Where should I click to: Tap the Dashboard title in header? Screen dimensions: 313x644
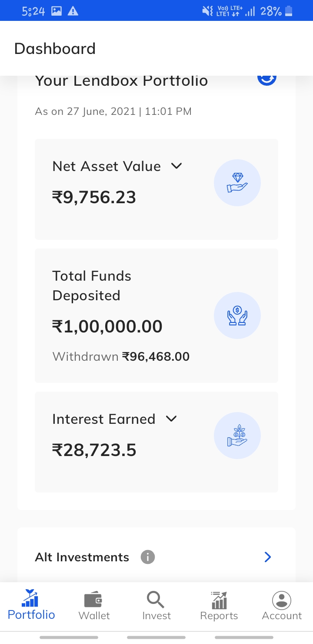55,48
